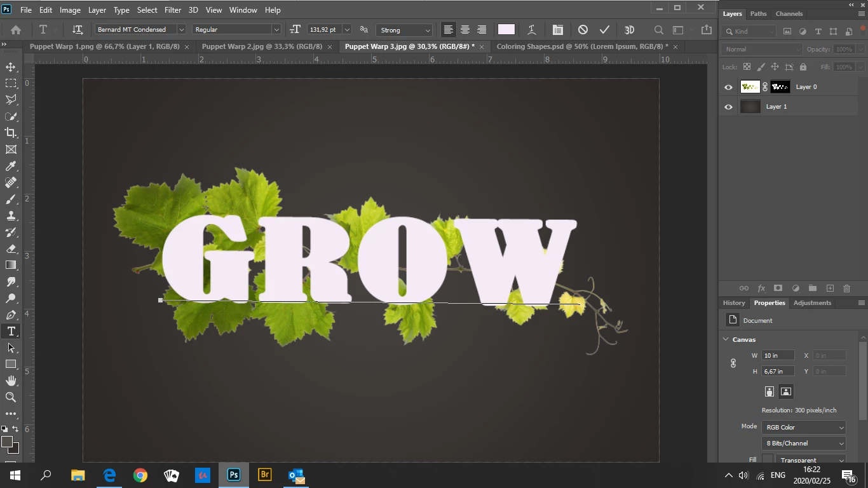The image size is (868, 488).
Task: Center align the text
Action: [465, 29]
